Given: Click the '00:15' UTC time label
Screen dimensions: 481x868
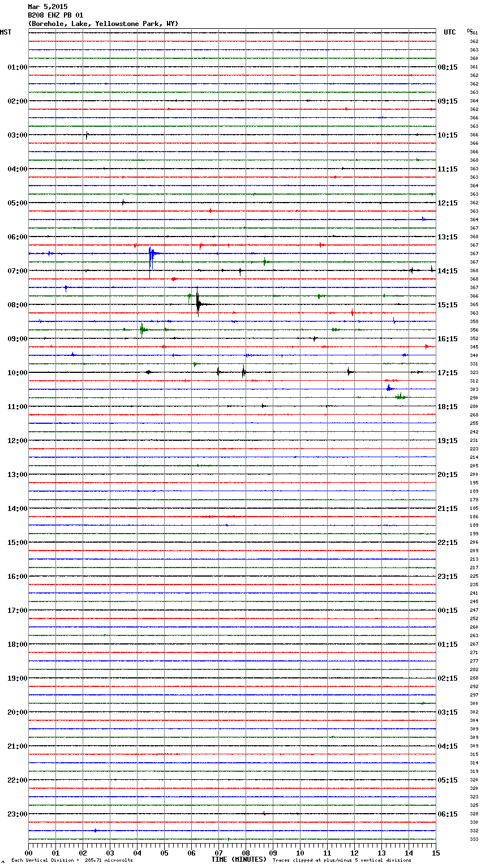Looking at the screenshot, I should click(448, 611).
